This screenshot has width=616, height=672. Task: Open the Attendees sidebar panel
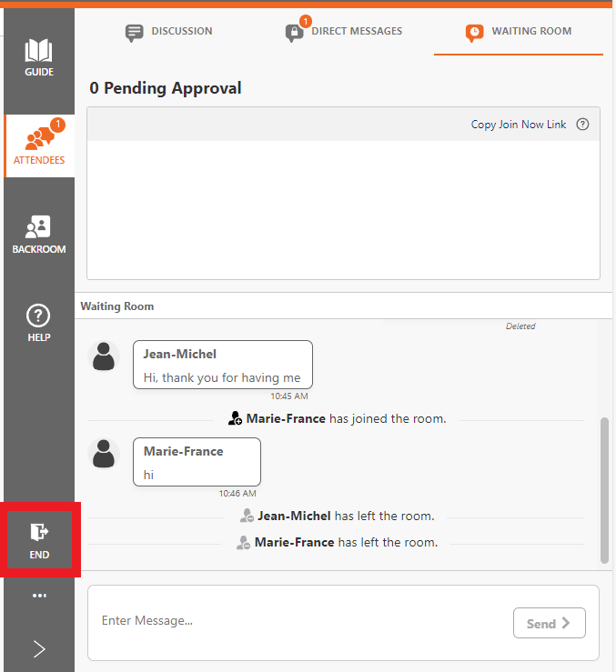(39, 145)
